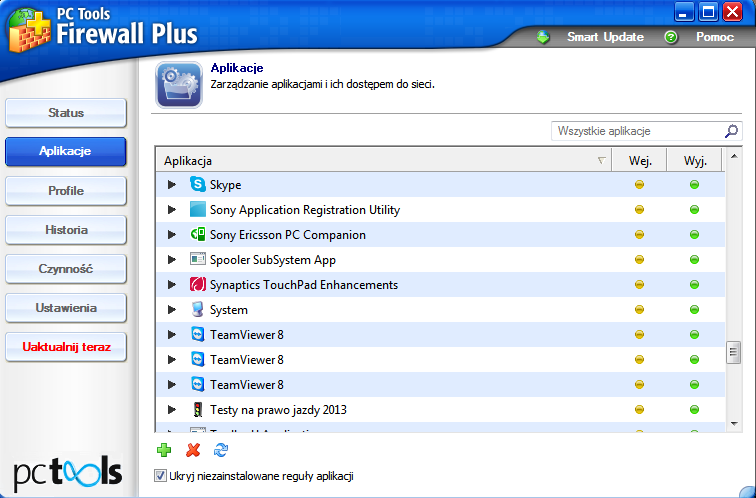The image size is (756, 498).
Task: Toggle incoming status for Sony Ericsson PC Companion
Action: [639, 235]
